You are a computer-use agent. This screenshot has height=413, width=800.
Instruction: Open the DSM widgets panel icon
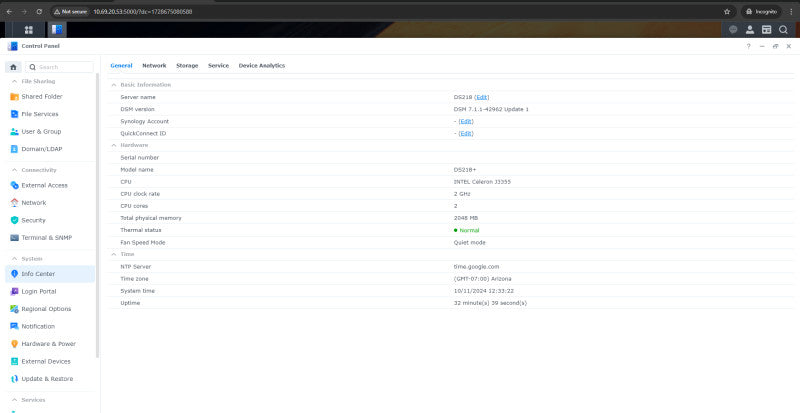(x=766, y=30)
